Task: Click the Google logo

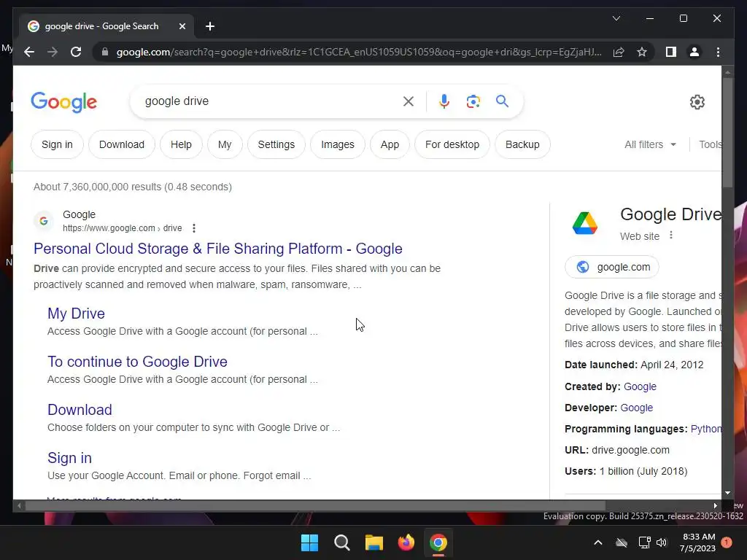Action: coord(64,102)
